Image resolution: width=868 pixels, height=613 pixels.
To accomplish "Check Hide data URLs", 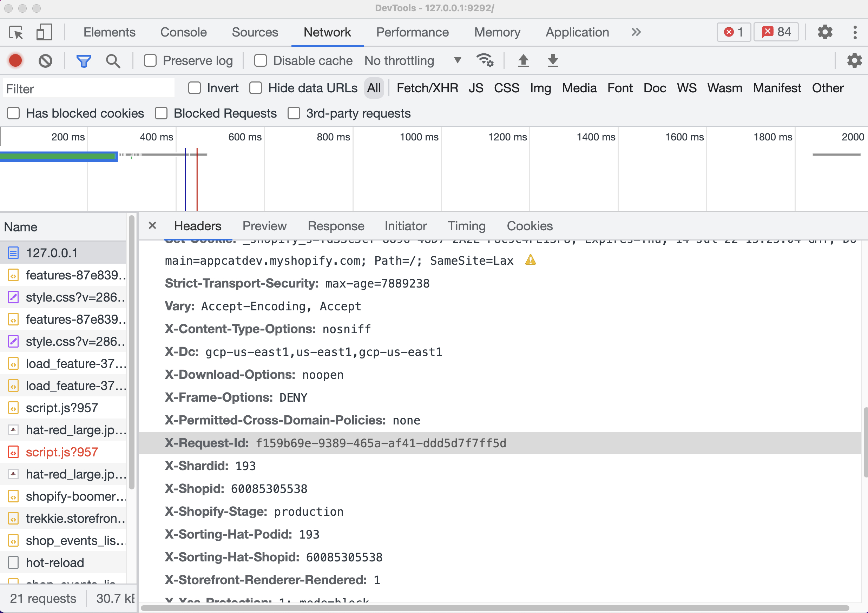I will tap(256, 88).
